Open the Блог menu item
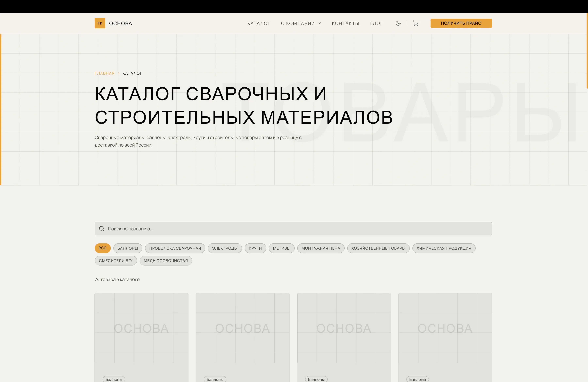The height and width of the screenshot is (382, 588). [376, 23]
